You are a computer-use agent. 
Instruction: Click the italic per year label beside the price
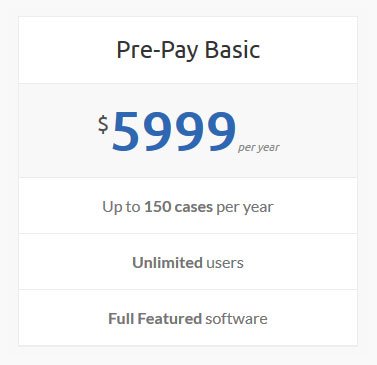pyautogui.click(x=259, y=147)
